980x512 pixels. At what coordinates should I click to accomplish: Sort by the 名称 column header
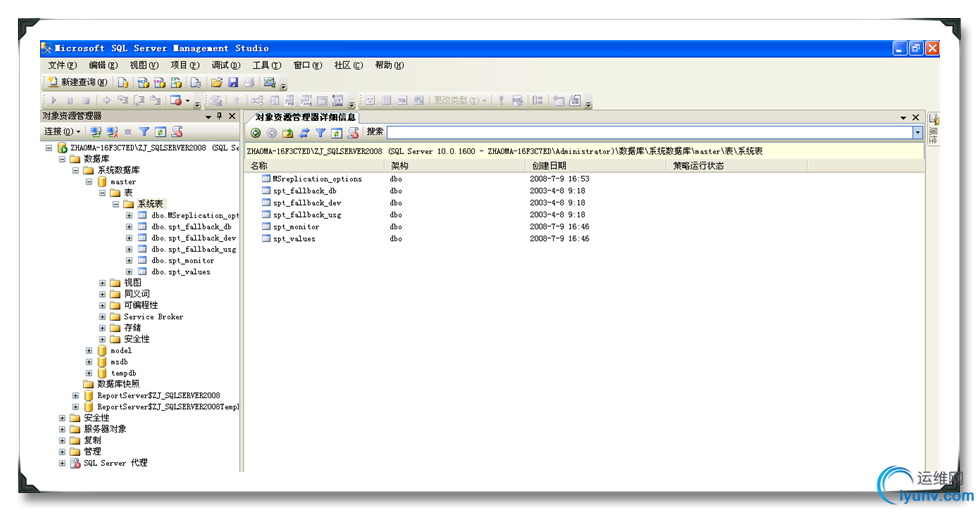pyautogui.click(x=316, y=166)
